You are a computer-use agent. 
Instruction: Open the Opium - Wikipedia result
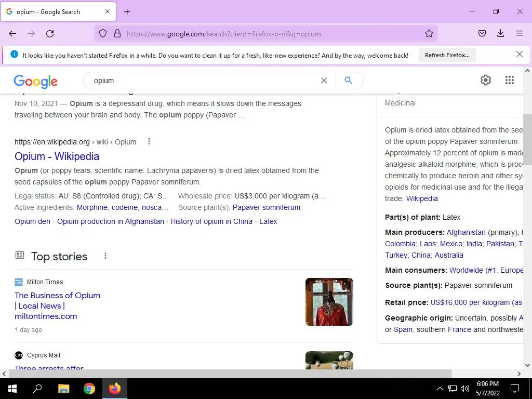57,156
